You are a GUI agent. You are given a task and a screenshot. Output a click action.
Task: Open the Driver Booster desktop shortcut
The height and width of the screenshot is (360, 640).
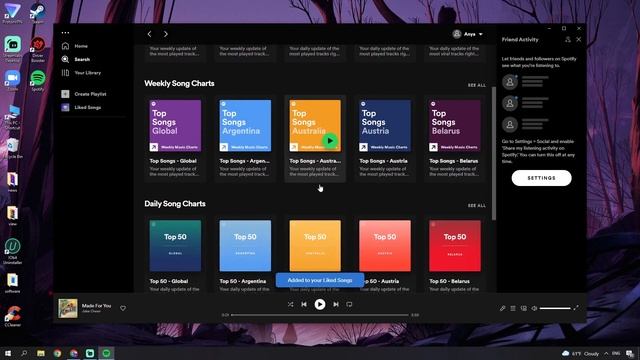click(38, 49)
